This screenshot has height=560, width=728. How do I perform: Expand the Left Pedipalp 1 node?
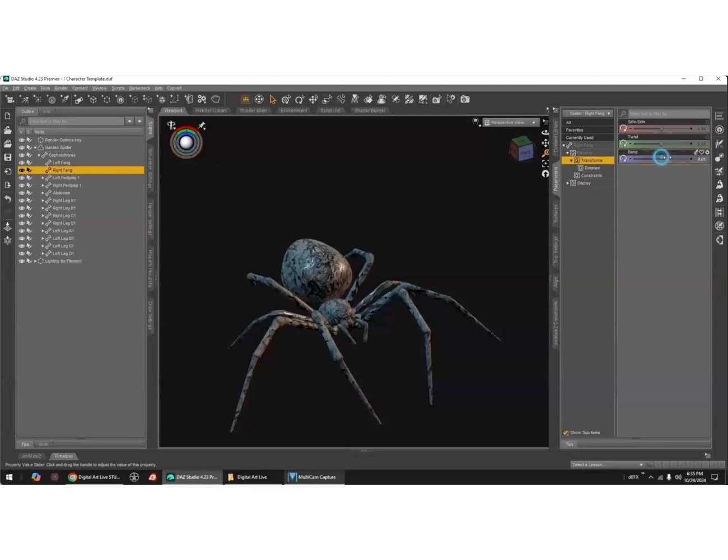43,178
